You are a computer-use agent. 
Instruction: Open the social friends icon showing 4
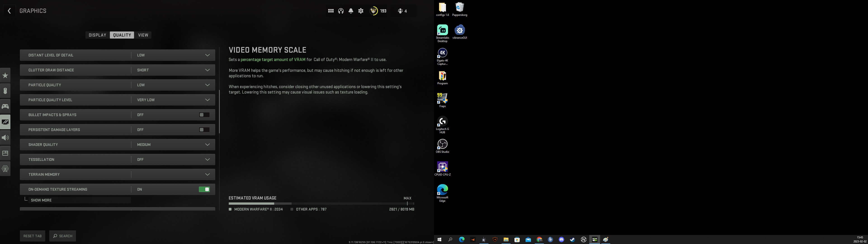click(402, 11)
